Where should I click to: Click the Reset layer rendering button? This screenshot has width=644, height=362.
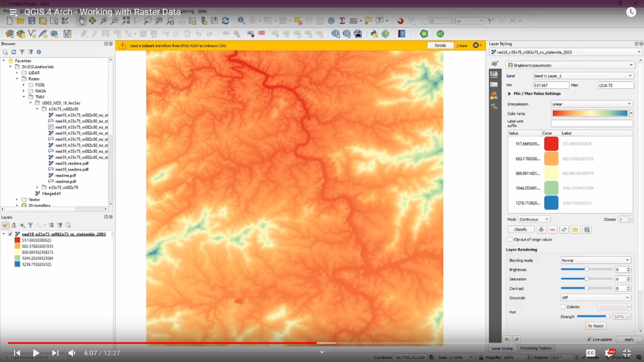pyautogui.click(x=596, y=326)
